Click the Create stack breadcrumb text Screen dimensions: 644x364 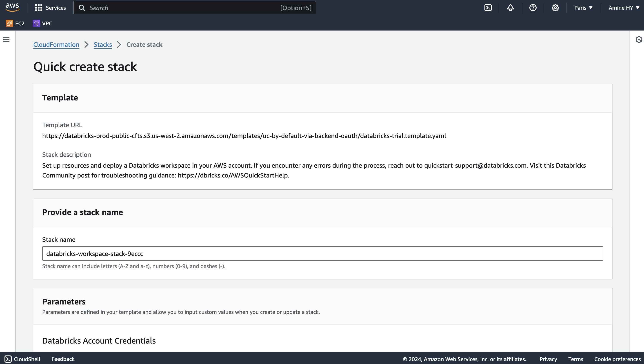tap(144, 44)
